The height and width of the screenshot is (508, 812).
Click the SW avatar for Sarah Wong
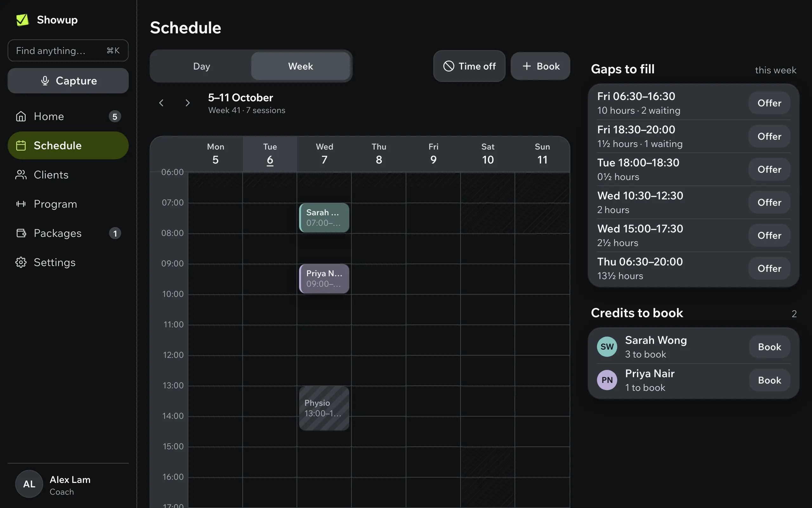pyautogui.click(x=607, y=347)
